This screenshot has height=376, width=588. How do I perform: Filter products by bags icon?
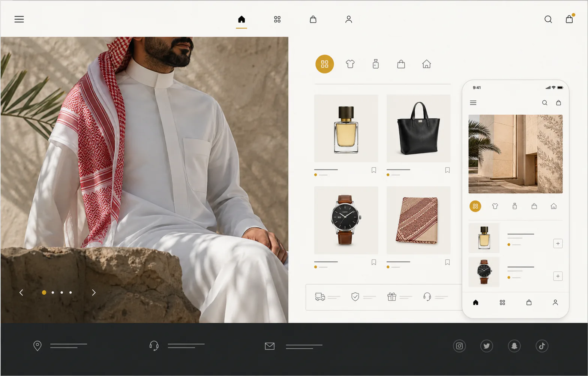coord(401,64)
